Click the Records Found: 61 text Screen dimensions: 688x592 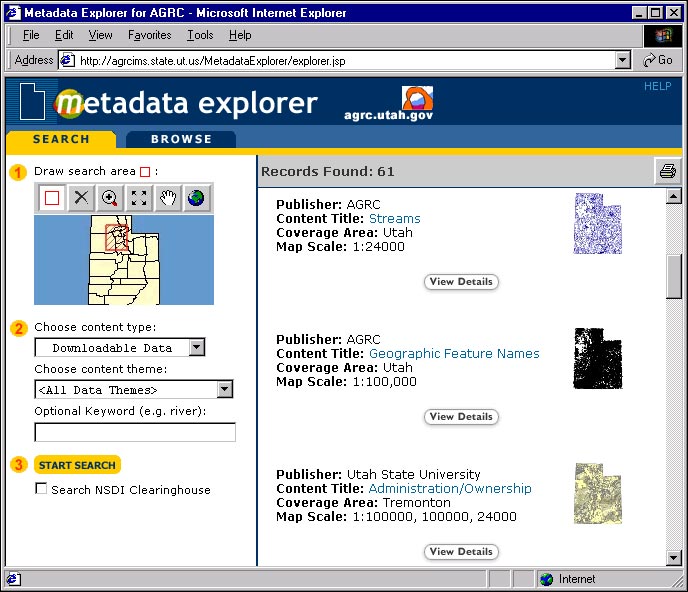tap(328, 171)
